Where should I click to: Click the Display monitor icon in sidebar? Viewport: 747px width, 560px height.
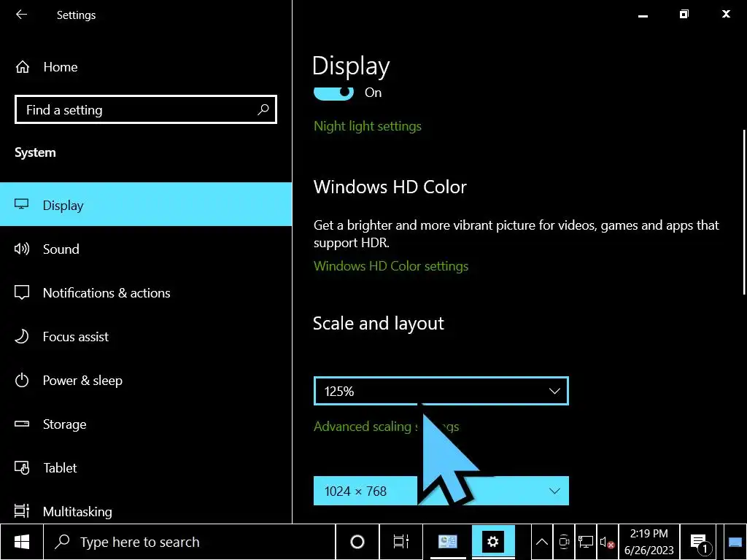pyautogui.click(x=21, y=204)
